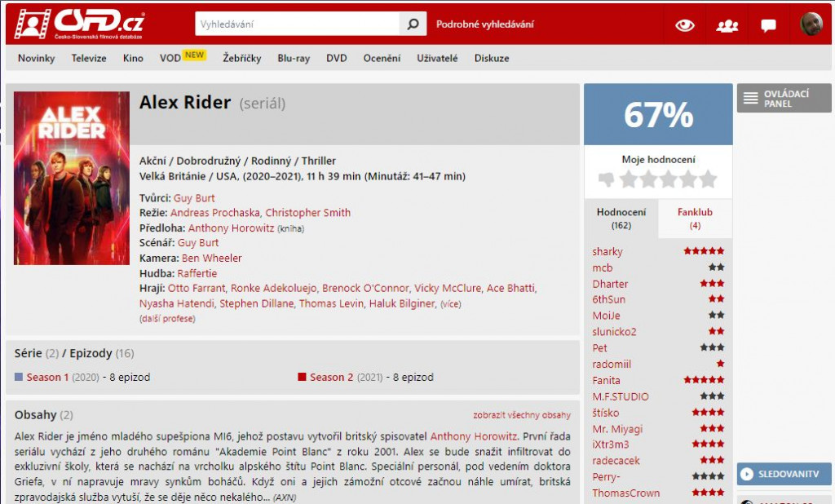Click the SledovaniTV button
The image size is (835, 504).
point(784,474)
